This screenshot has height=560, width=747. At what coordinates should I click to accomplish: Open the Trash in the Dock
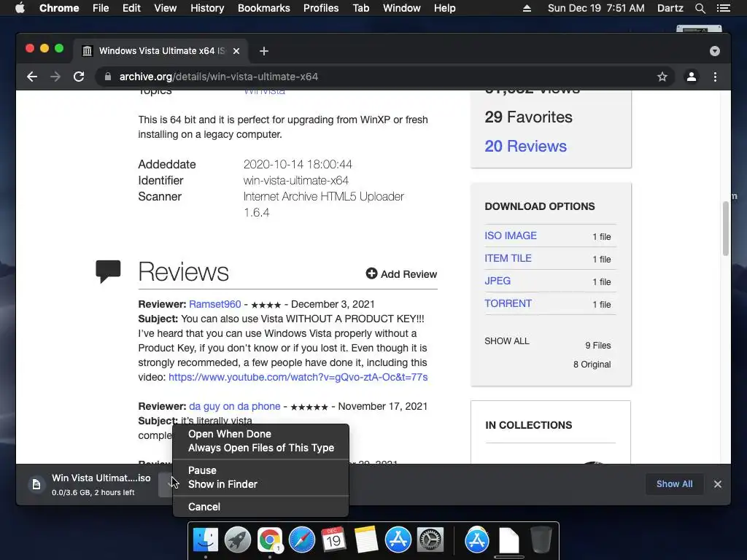tap(541, 540)
